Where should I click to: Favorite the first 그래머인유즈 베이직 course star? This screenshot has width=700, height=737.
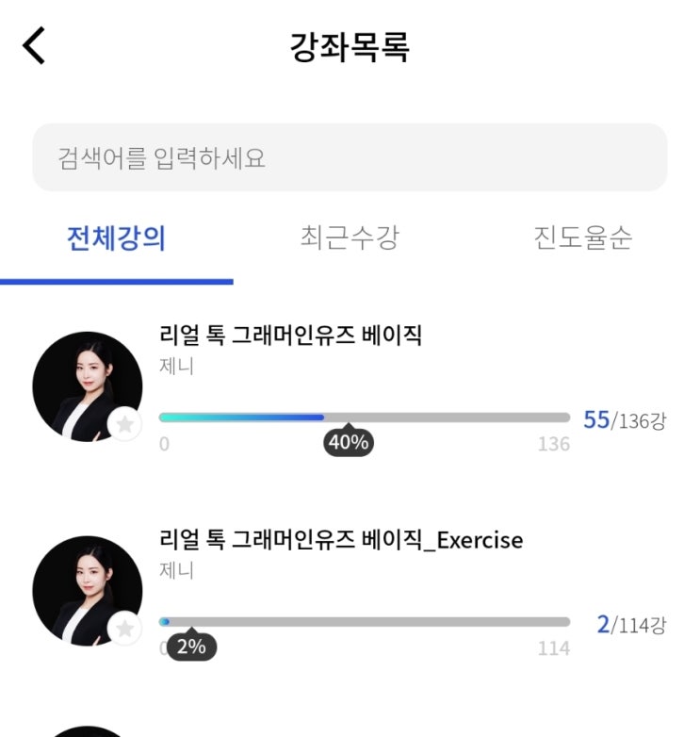coord(125,425)
